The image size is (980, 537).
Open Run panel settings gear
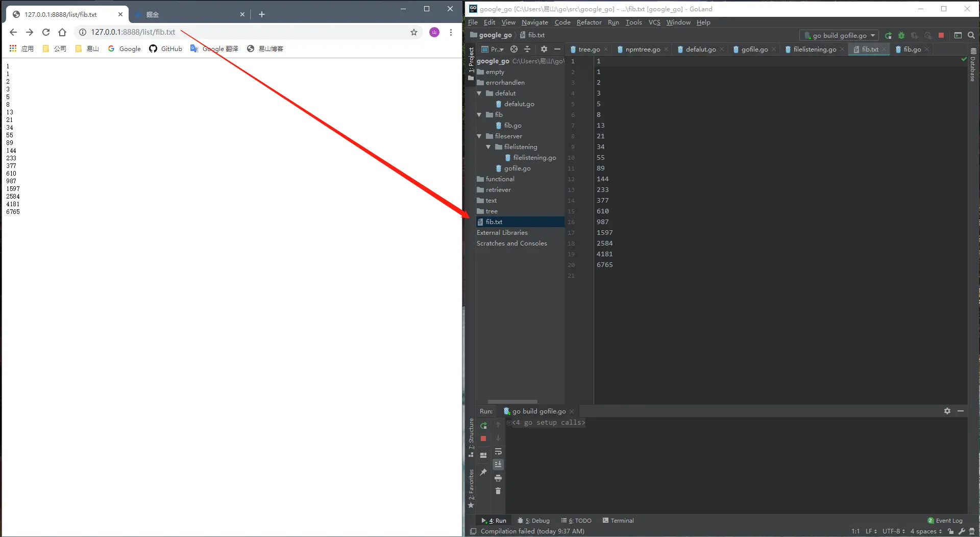pos(947,411)
